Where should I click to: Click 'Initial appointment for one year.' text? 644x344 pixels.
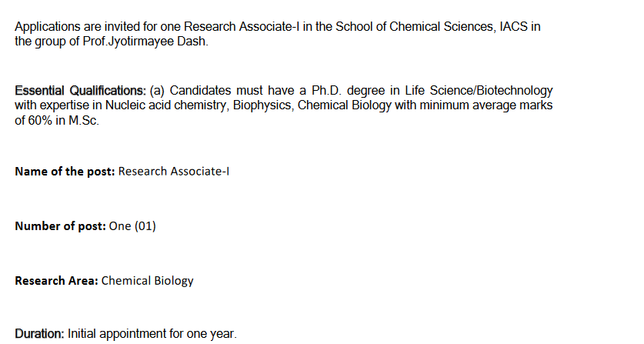point(152,333)
